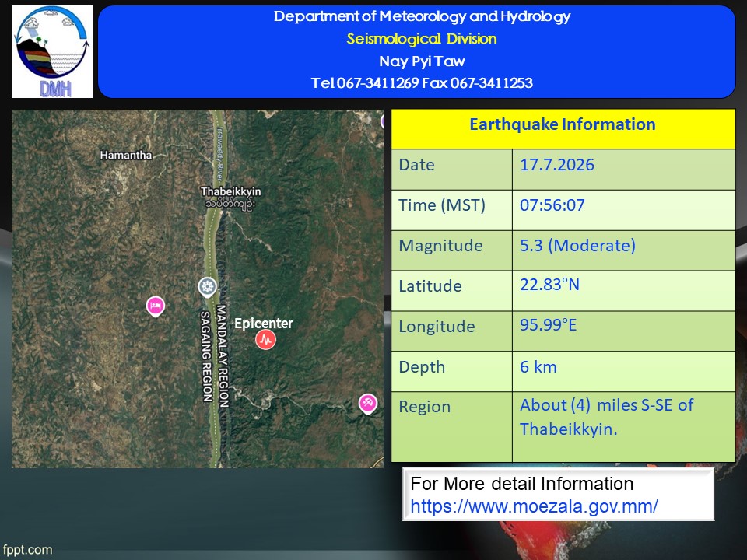Viewport: 747px width, 560px height.
Task: Select the pink hotel bed map pin
Action: pyautogui.click(x=156, y=306)
